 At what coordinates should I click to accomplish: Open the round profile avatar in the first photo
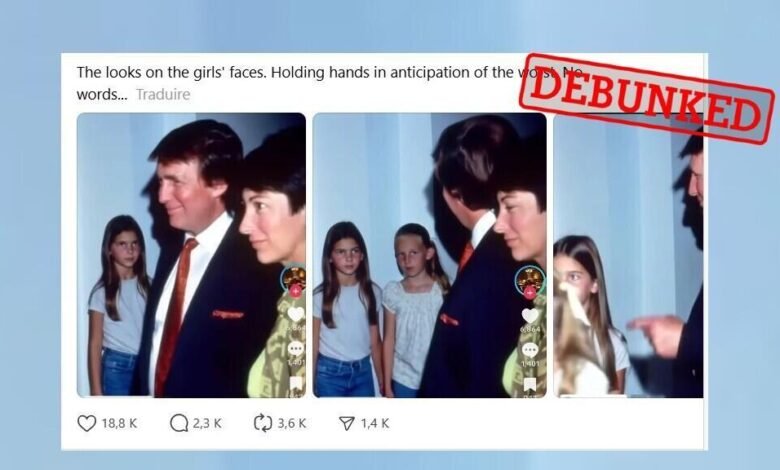pos(294,280)
